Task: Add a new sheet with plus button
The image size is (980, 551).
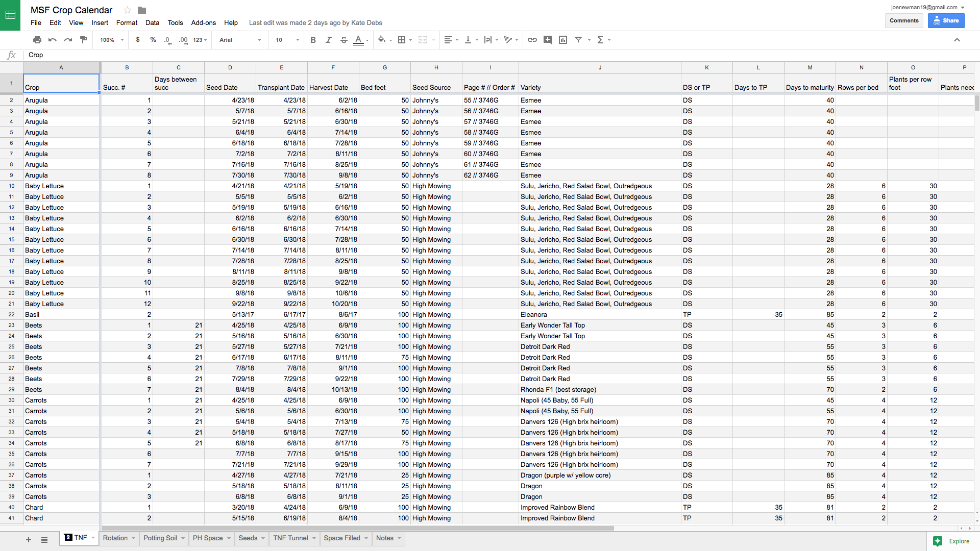Action: pyautogui.click(x=29, y=540)
